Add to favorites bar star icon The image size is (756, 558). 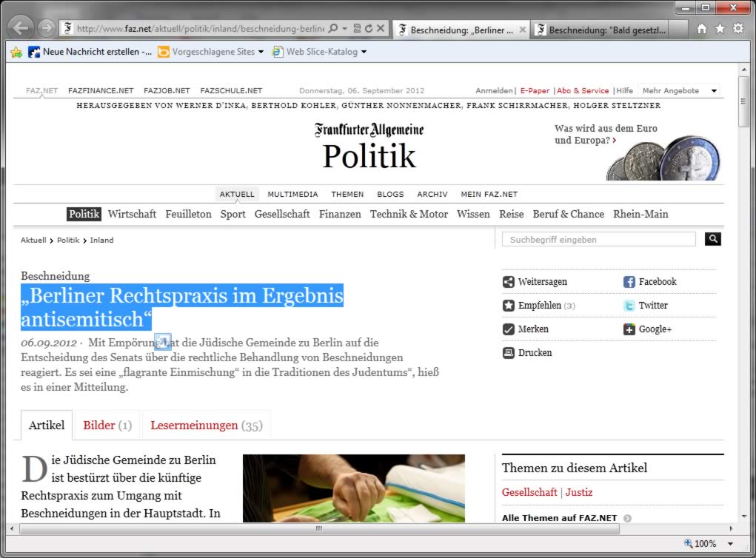tap(16, 52)
